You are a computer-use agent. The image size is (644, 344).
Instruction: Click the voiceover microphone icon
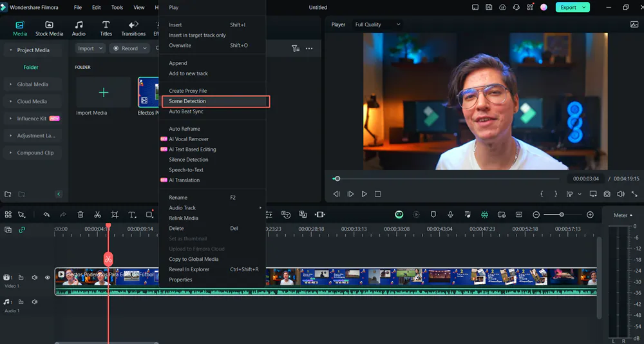(x=451, y=215)
